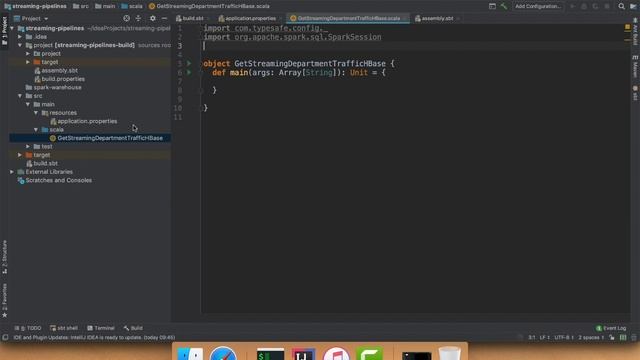Click run gutter arrow beside object declaration
The height and width of the screenshot is (360, 640).
pyautogui.click(x=189, y=64)
